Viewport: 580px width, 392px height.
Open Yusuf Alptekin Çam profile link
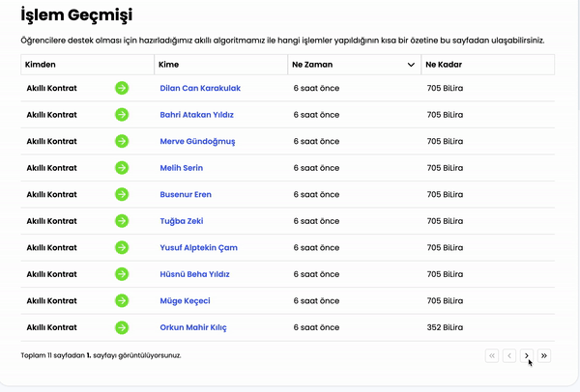[x=198, y=247]
